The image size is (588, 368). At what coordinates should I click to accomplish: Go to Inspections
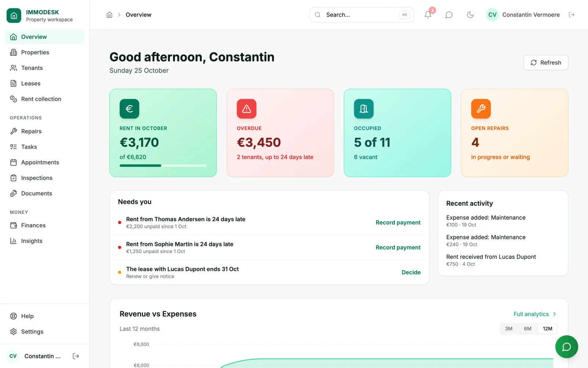click(45, 178)
